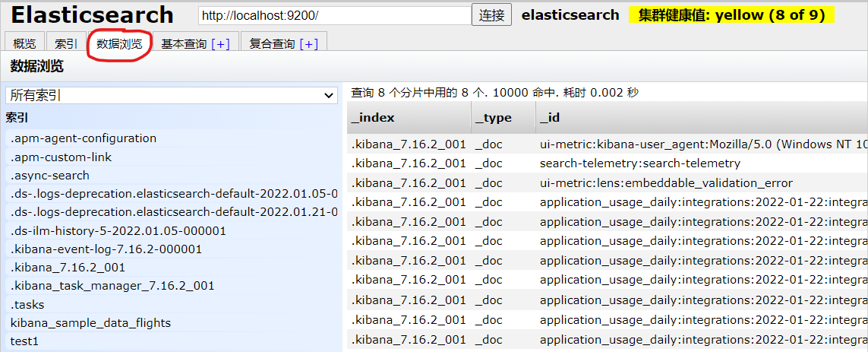
Task: Click the elasticsearch cluster name
Action: (570, 15)
